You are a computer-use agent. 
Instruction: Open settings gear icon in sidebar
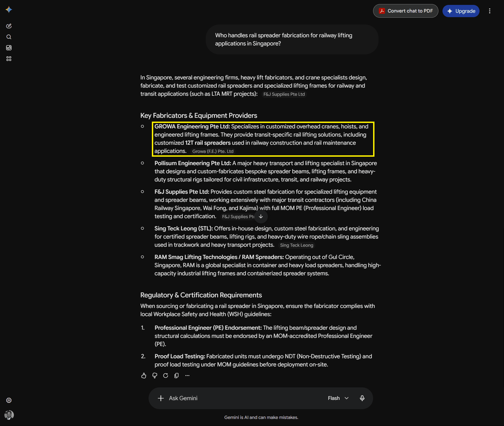click(x=9, y=400)
